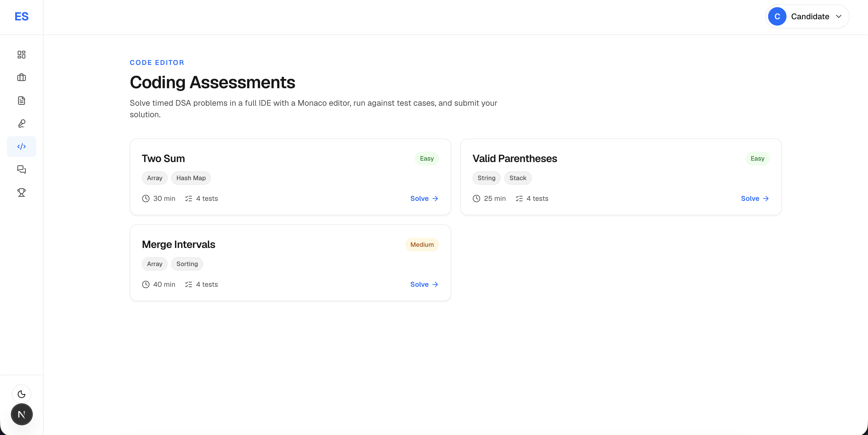Open the dashboard grid icon in sidebar
868x435 pixels.
(x=22, y=55)
